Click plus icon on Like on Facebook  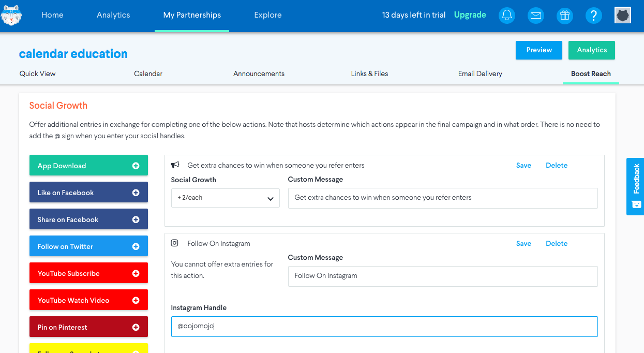[x=136, y=193]
